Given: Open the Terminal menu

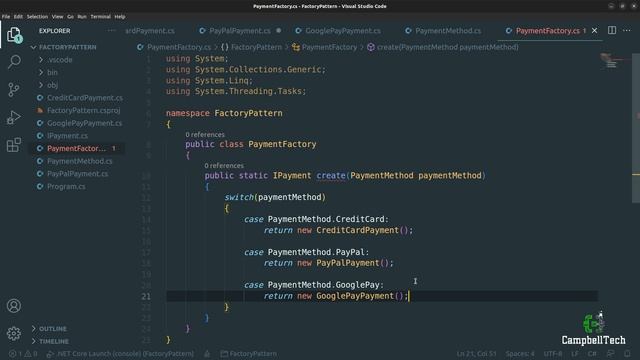Looking at the screenshot, I should click(100, 17).
